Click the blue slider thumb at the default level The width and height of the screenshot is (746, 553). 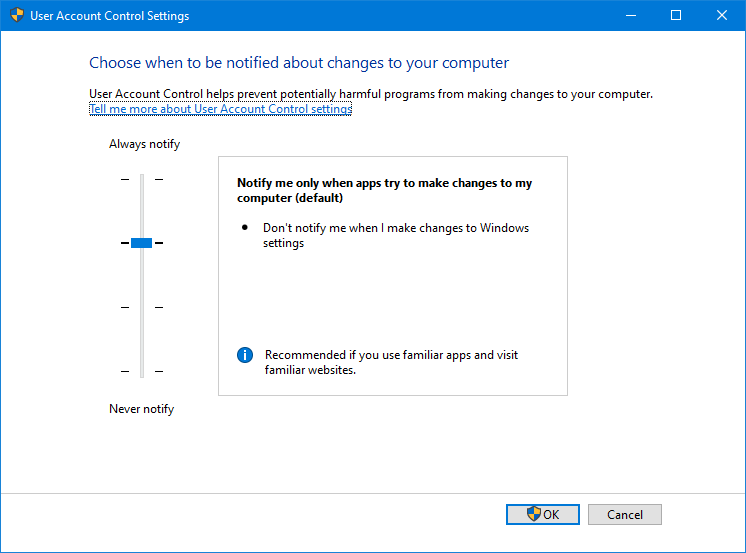pos(141,243)
